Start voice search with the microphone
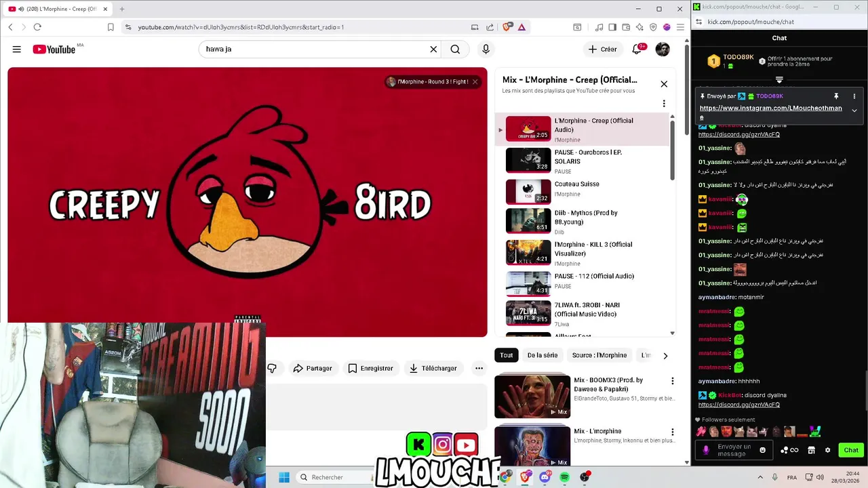 pos(486,49)
